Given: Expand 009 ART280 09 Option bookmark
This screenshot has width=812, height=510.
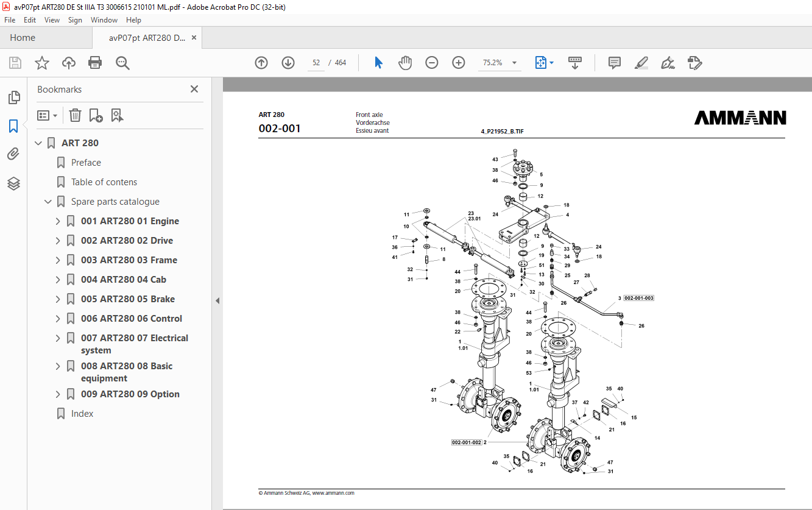Looking at the screenshot, I should tap(58, 394).
